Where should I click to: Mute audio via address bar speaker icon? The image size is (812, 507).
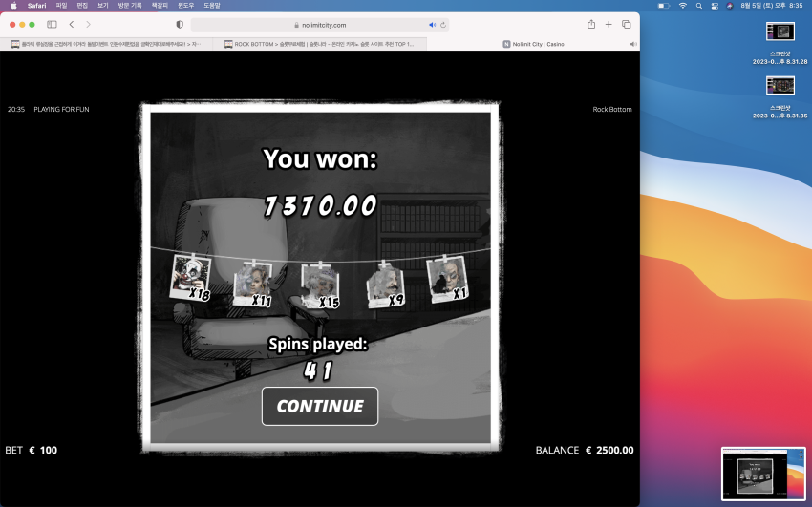pyautogui.click(x=432, y=25)
